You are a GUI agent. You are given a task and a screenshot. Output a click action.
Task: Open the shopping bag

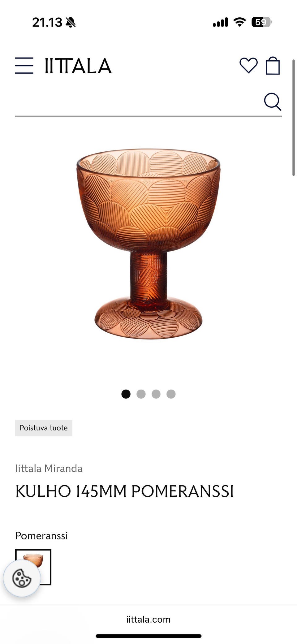point(273,66)
